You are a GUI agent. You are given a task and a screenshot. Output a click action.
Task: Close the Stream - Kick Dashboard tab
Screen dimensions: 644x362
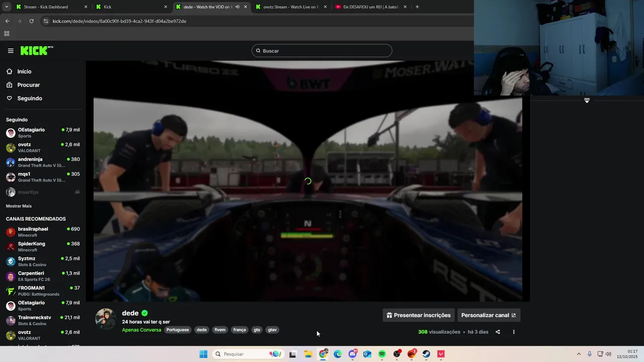pos(86,7)
